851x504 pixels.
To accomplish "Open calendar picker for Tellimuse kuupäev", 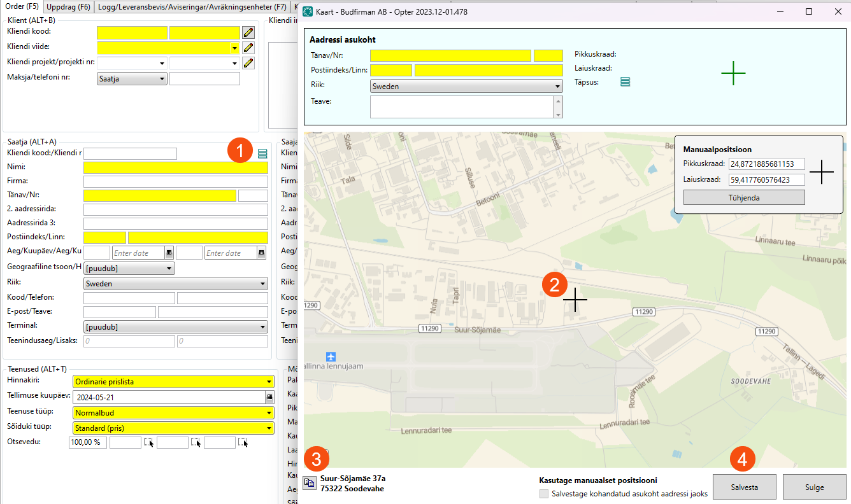I will click(269, 397).
